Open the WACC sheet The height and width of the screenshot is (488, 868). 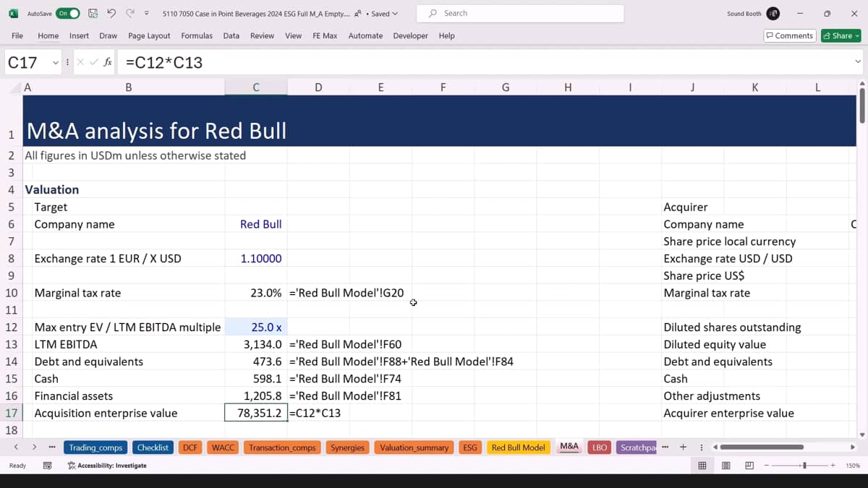(223, 448)
